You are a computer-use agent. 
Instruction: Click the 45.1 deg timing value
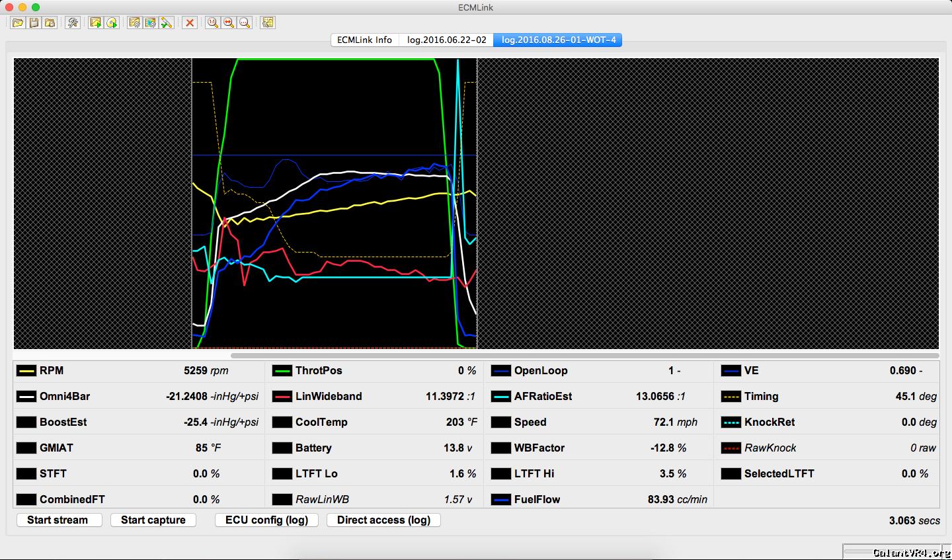[x=916, y=397]
